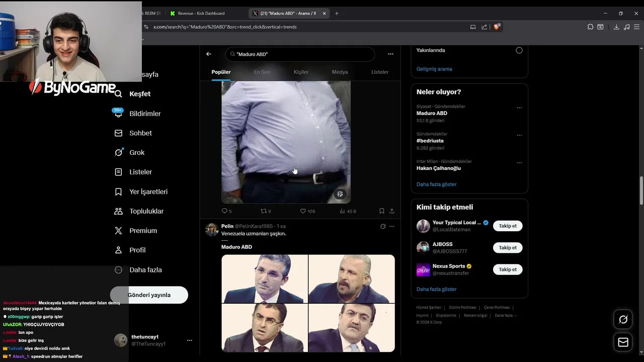Follow Your Typical Local account

508,226
